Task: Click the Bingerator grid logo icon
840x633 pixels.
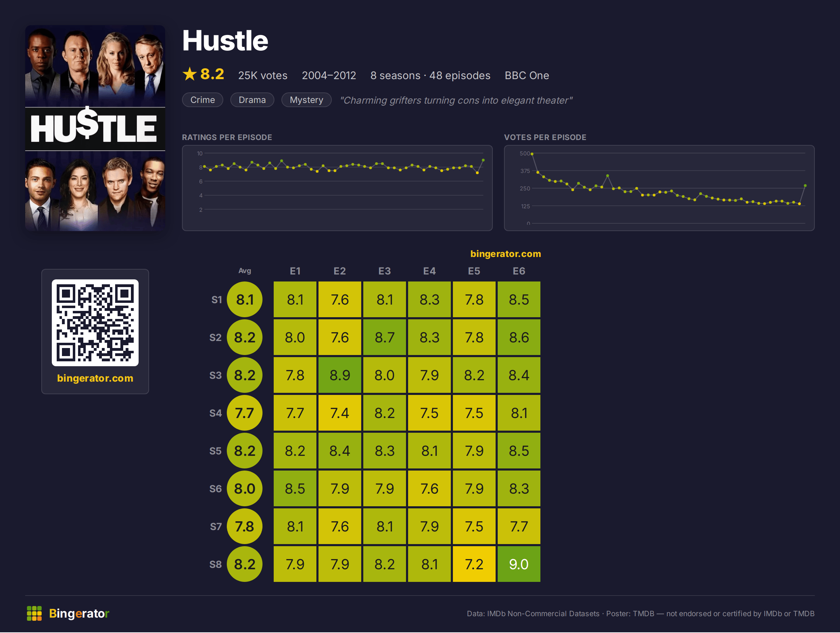Action: click(x=34, y=613)
